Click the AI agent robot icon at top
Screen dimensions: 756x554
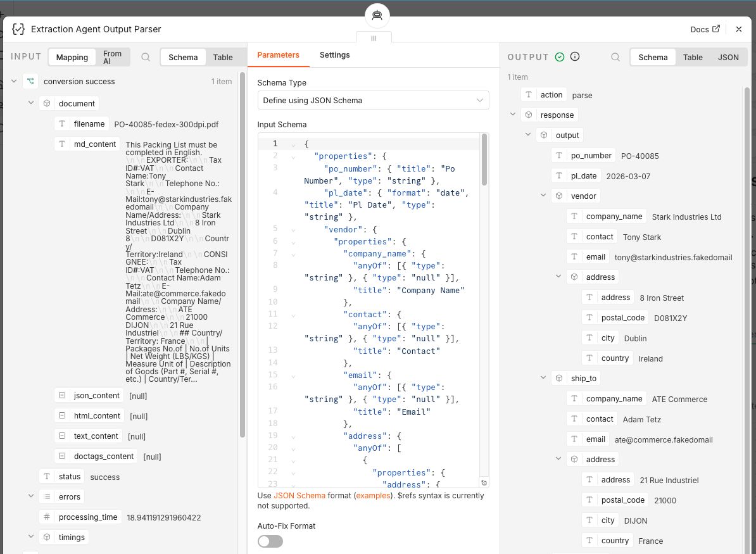pos(377,15)
